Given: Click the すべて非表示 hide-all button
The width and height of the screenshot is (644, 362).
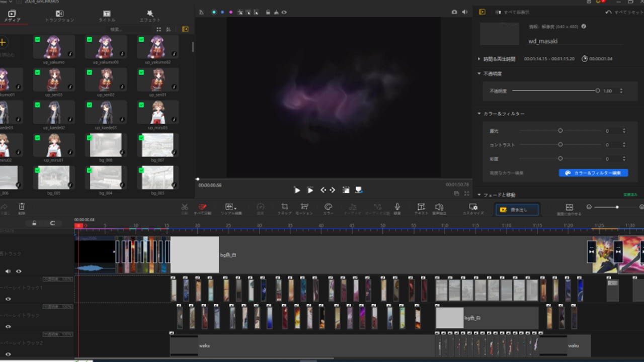Looking at the screenshot, I should tap(513, 12).
